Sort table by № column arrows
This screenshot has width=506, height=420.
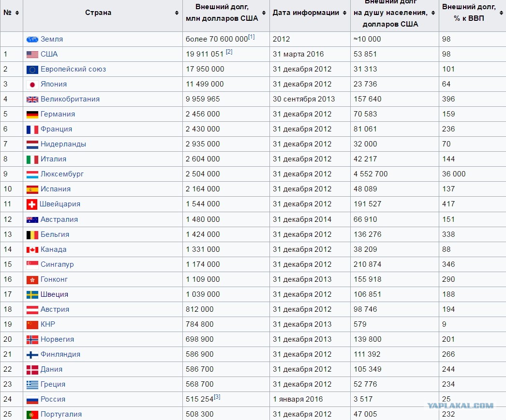pyautogui.click(x=17, y=13)
